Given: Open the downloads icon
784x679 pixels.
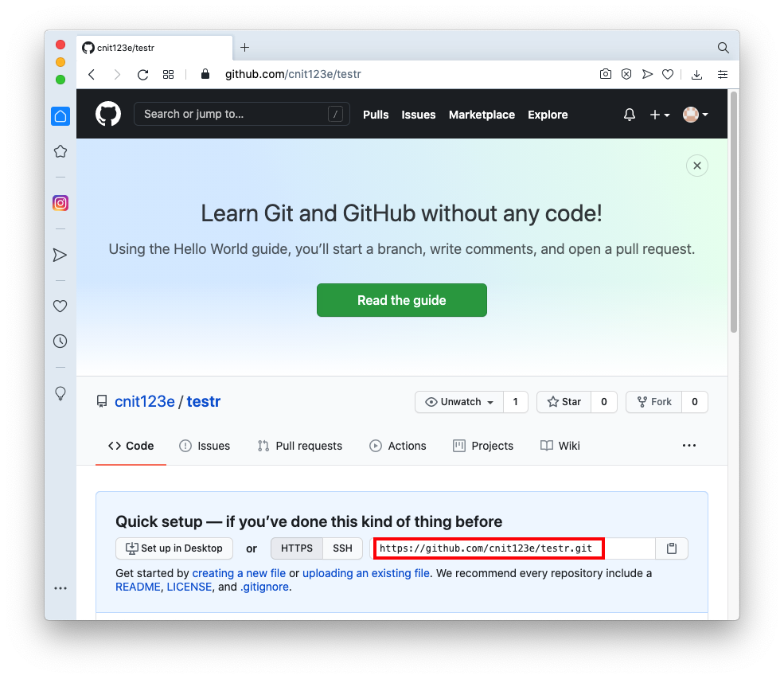Looking at the screenshot, I should point(696,75).
